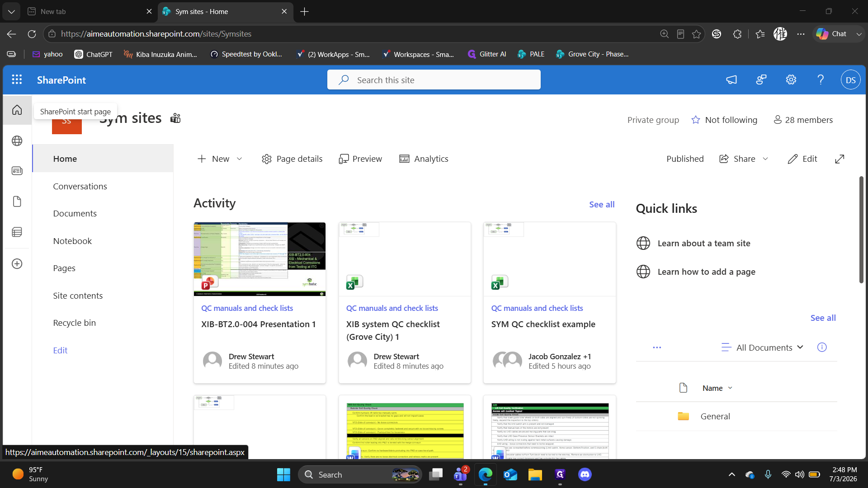Open the document library info pane icon
This screenshot has height=488, width=868.
pyautogui.click(x=822, y=347)
